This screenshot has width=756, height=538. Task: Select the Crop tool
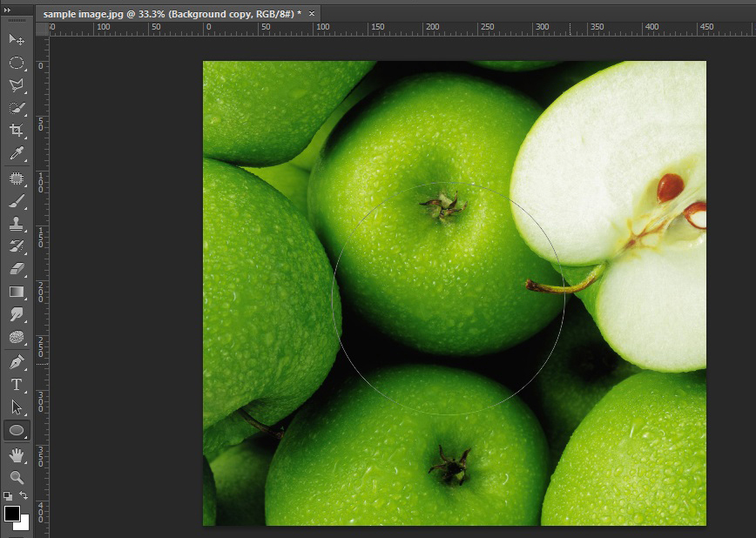click(17, 131)
